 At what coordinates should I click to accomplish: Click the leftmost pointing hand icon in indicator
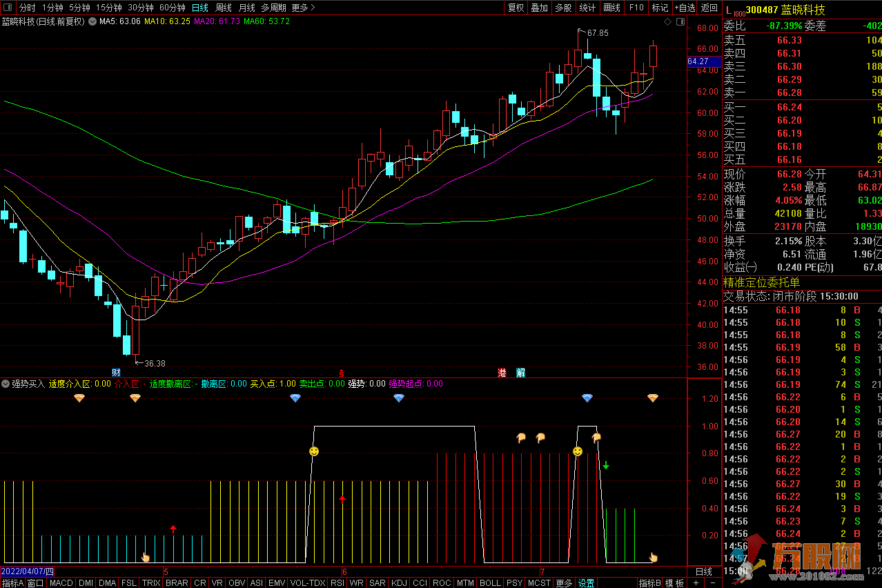click(146, 558)
